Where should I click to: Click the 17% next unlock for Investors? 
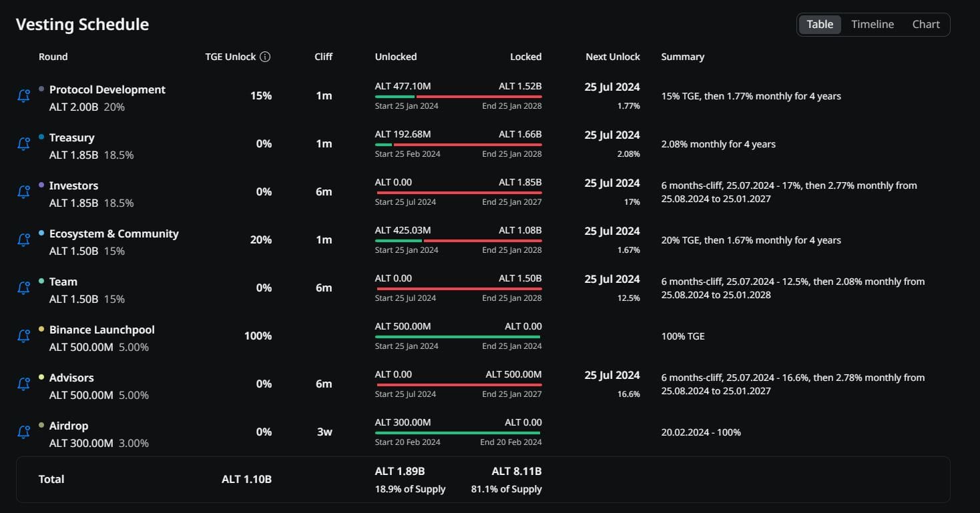coord(632,202)
